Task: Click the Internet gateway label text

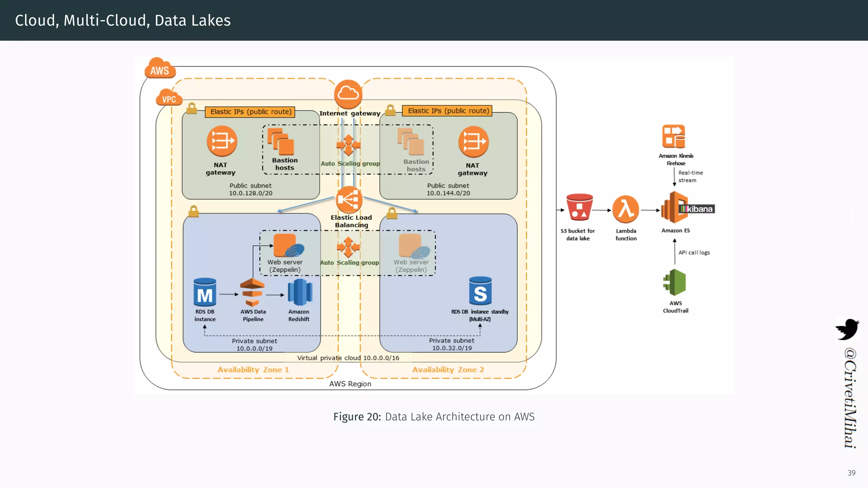Action: coord(350,114)
